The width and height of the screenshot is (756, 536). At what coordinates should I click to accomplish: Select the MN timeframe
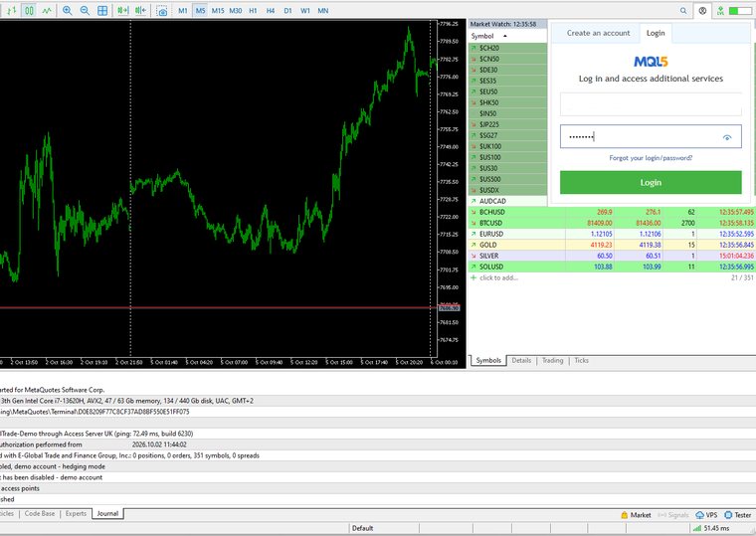point(323,10)
